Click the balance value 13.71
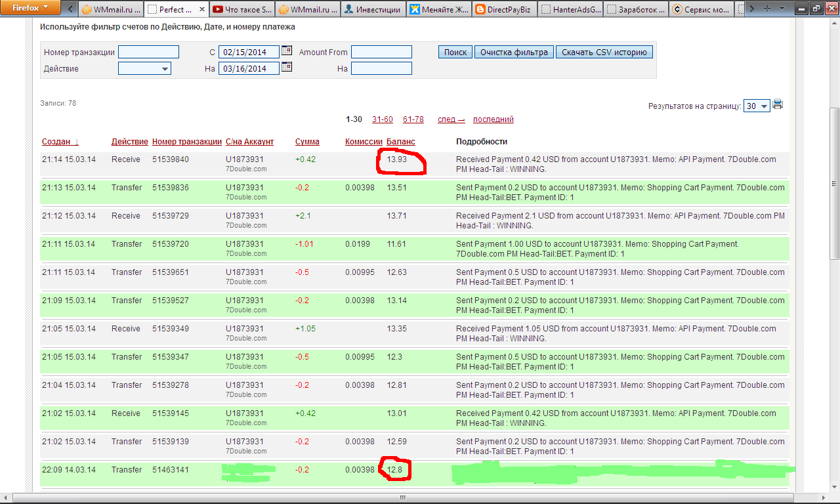This screenshot has width=840, height=504. (396, 216)
